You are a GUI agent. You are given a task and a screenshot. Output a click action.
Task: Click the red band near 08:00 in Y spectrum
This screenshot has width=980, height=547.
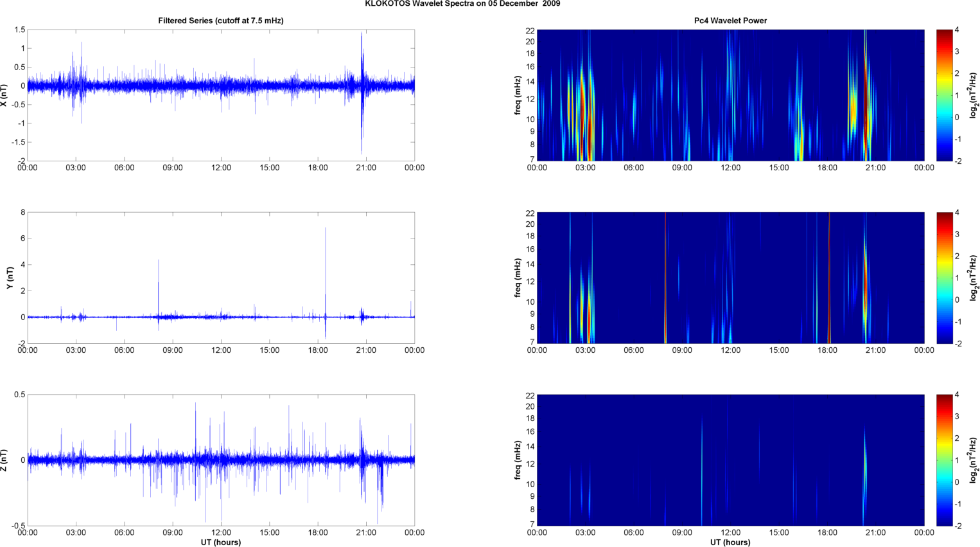[665, 278]
